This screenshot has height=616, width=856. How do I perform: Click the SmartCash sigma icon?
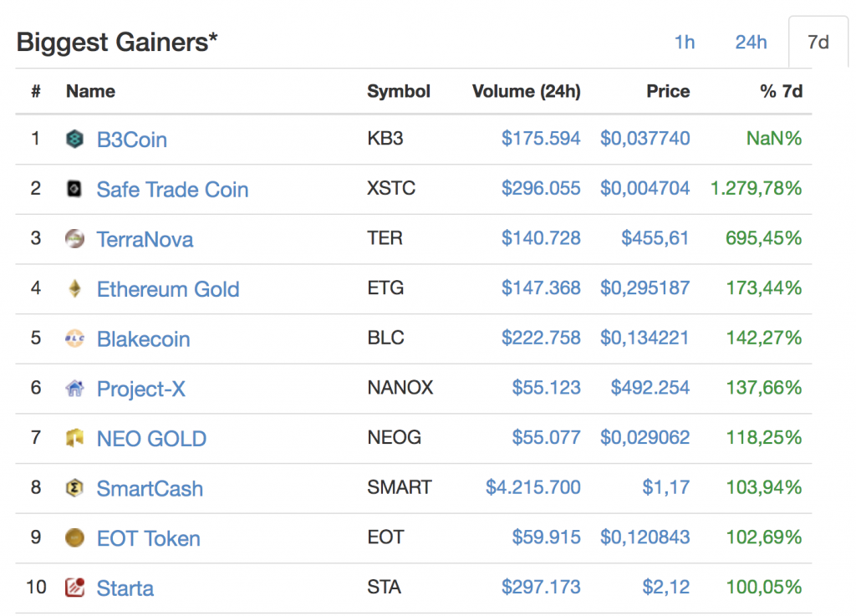click(x=74, y=488)
